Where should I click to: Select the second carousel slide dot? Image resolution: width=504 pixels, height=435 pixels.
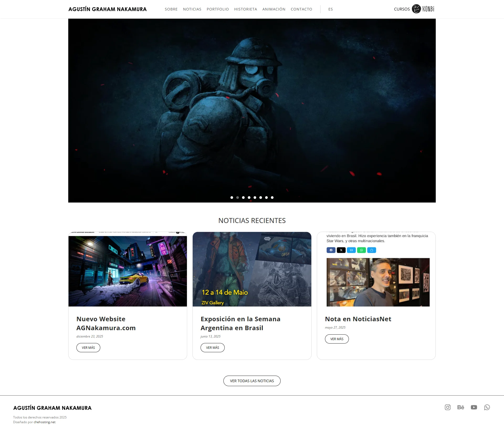click(x=238, y=198)
